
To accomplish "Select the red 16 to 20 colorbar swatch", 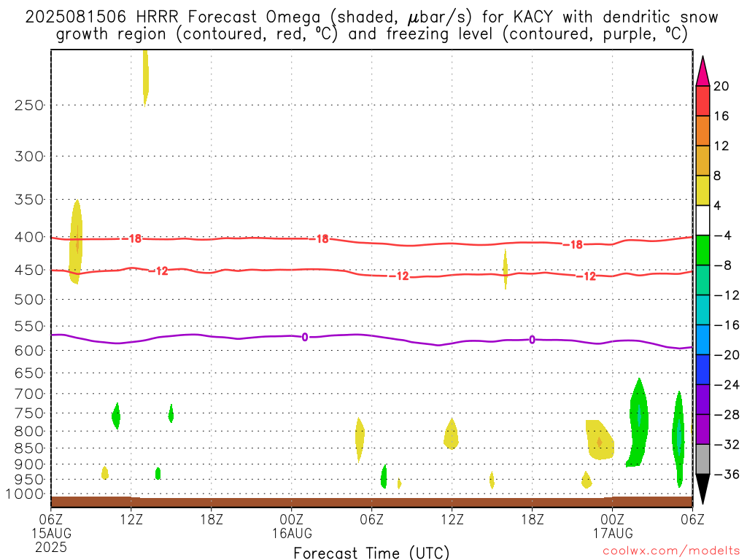I will pos(703,101).
